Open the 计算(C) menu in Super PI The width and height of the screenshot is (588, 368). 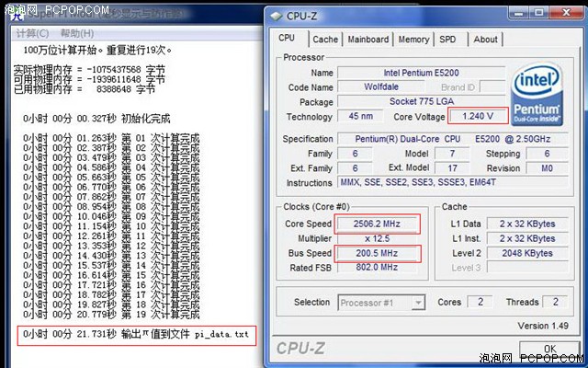pyautogui.click(x=32, y=33)
